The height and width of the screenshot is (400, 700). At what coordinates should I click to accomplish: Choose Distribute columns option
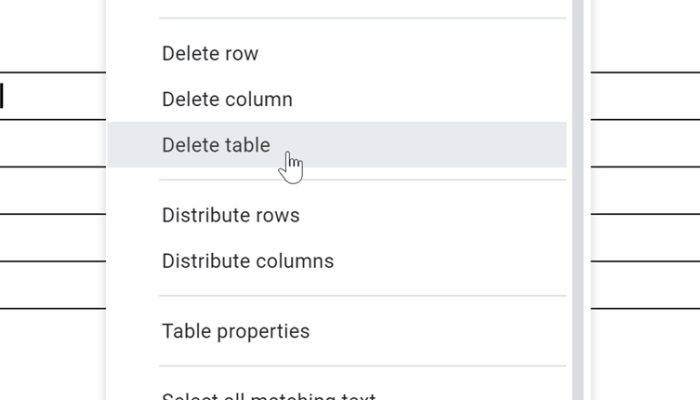pos(247,262)
